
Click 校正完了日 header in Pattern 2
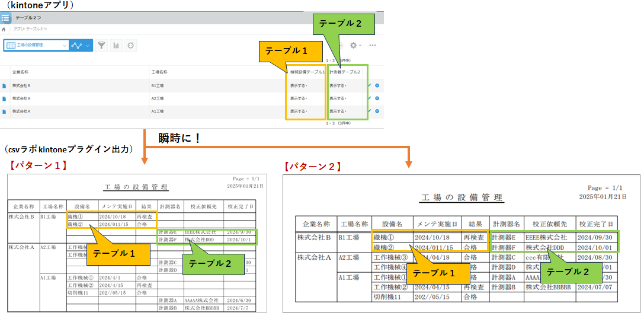(596, 224)
